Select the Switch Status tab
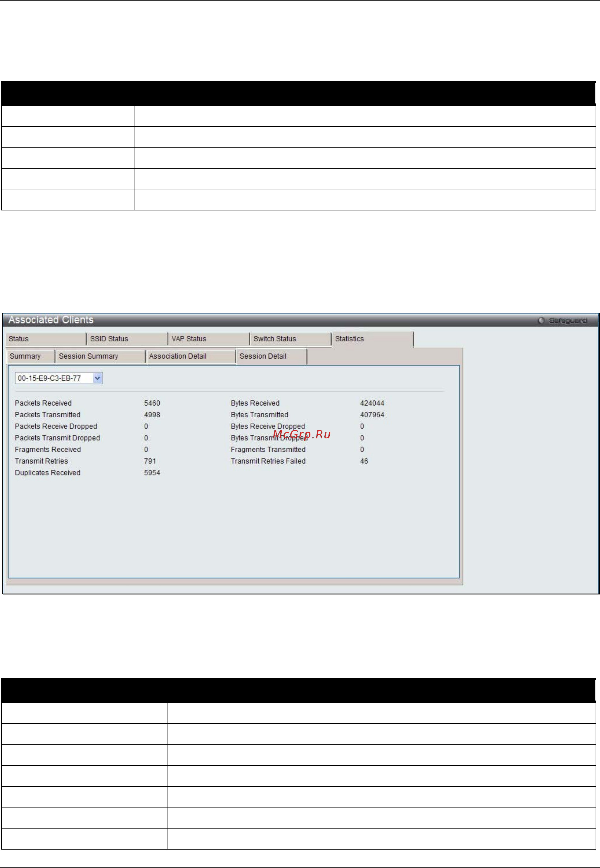Image resolution: width=600 pixels, height=868 pixels. tap(291, 339)
